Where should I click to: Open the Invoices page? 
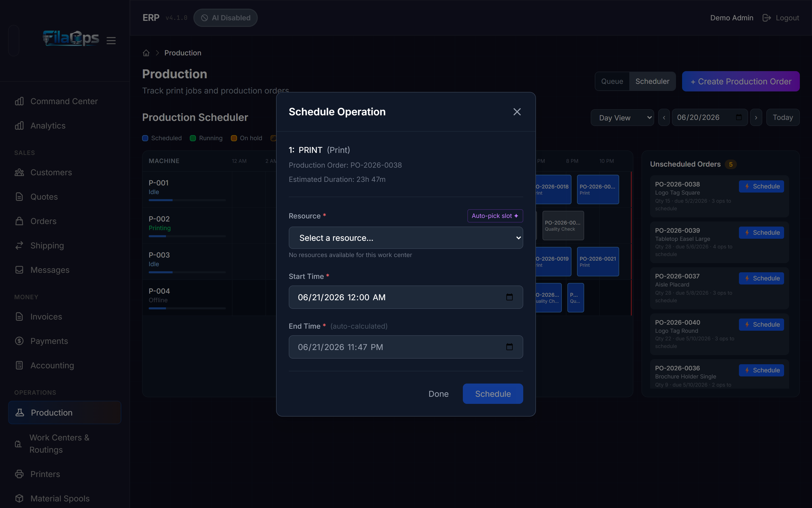64,316
